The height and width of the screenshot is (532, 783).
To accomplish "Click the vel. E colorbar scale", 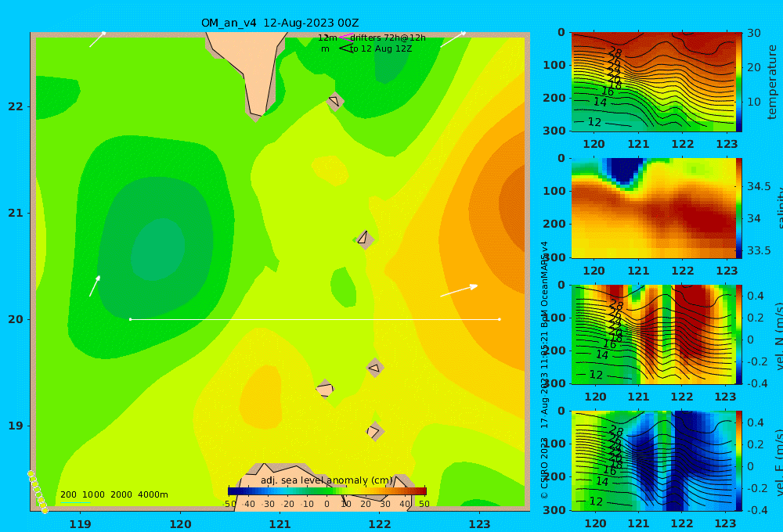I will pos(739,461).
